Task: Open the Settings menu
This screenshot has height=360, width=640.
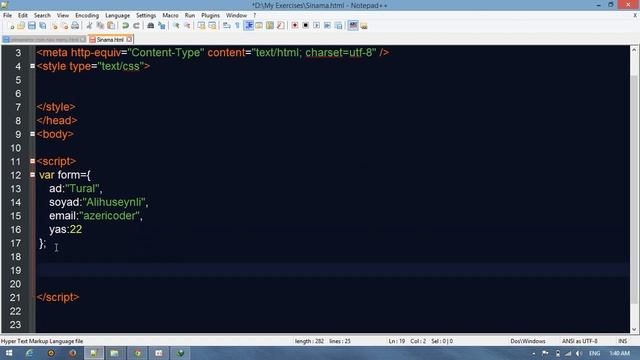Action: (146, 16)
